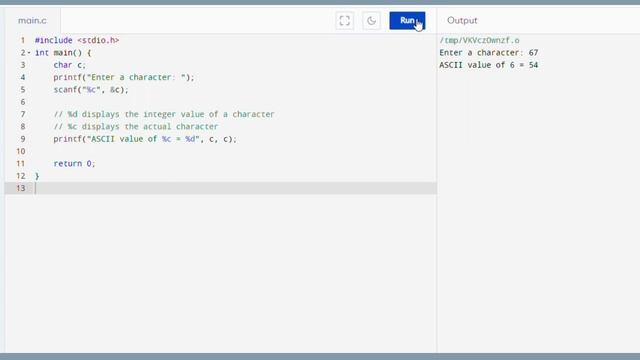The height and width of the screenshot is (360, 640).
Task: Collapse main function fold arrow on line 2
Action: pos(29,53)
